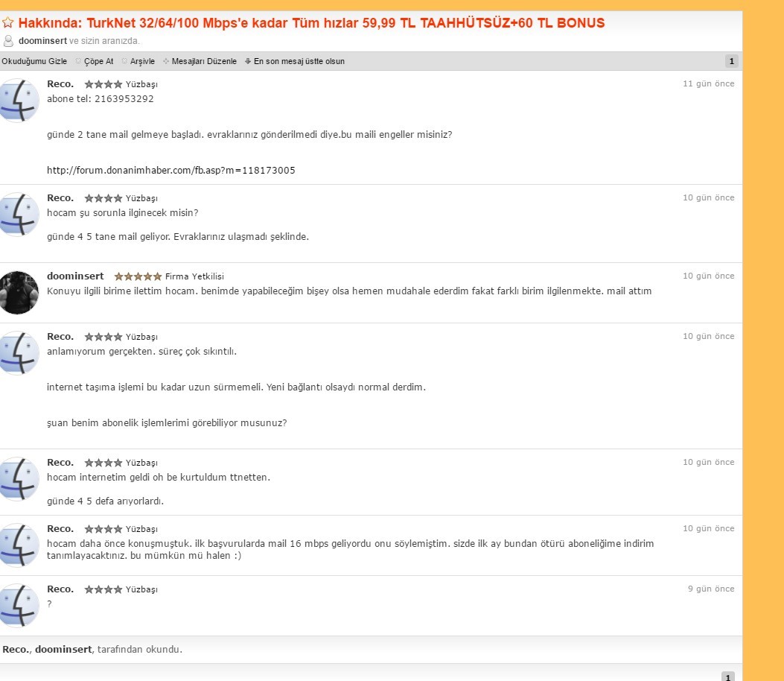Click the 'Yüzbaşı' rank on the 'abone tel' post
This screenshot has width=784, height=681.
click(x=141, y=84)
